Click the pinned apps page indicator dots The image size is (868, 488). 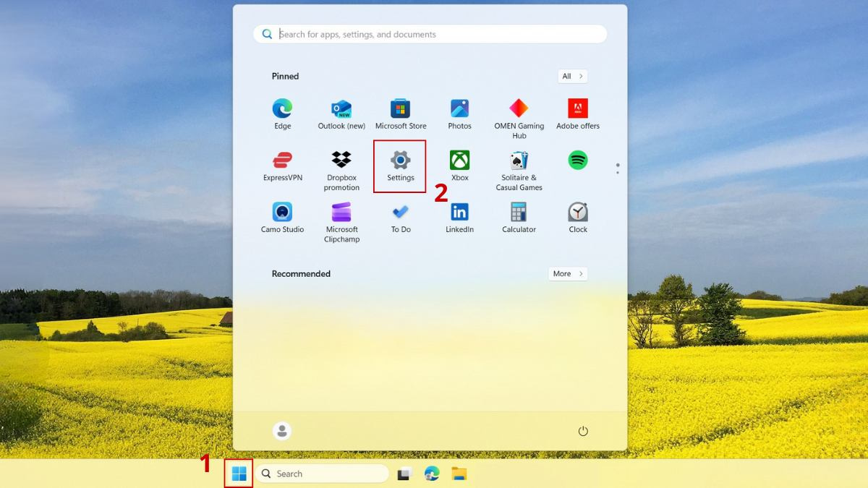pos(617,168)
